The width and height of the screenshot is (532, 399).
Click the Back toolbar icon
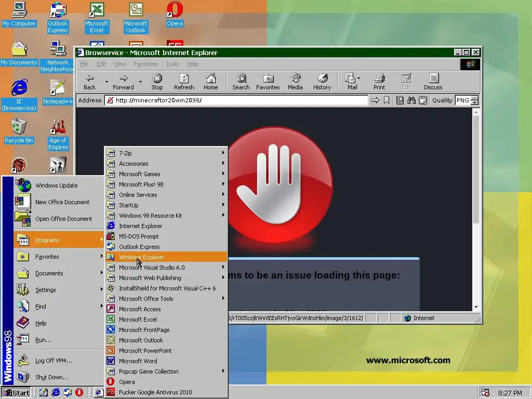tap(89, 82)
